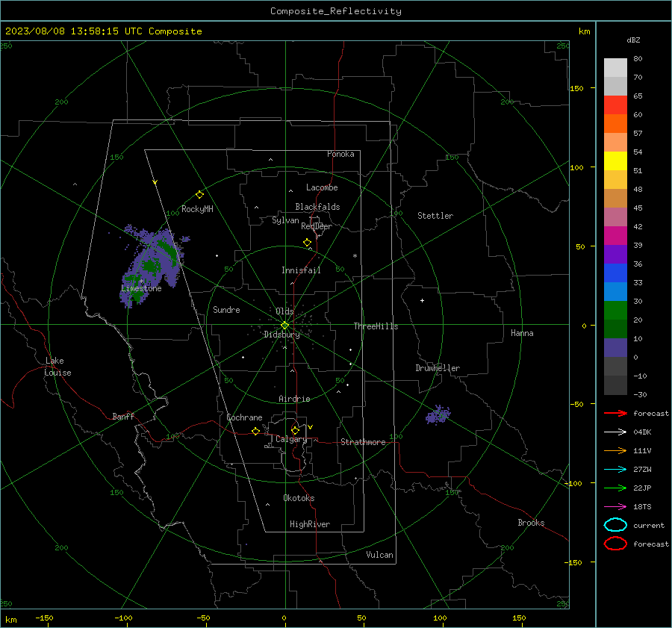The height and width of the screenshot is (628, 672).
Task: Click the light blue 30-33 dBZ swatch
Action: [x=615, y=292]
